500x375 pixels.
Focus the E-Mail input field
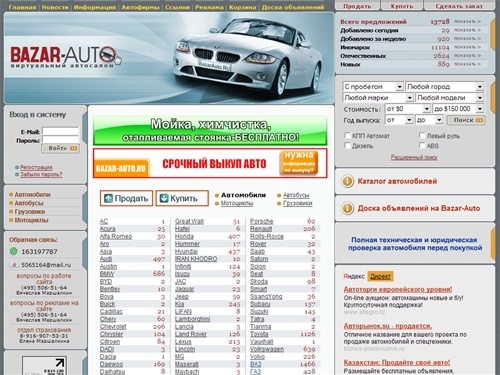61,131
